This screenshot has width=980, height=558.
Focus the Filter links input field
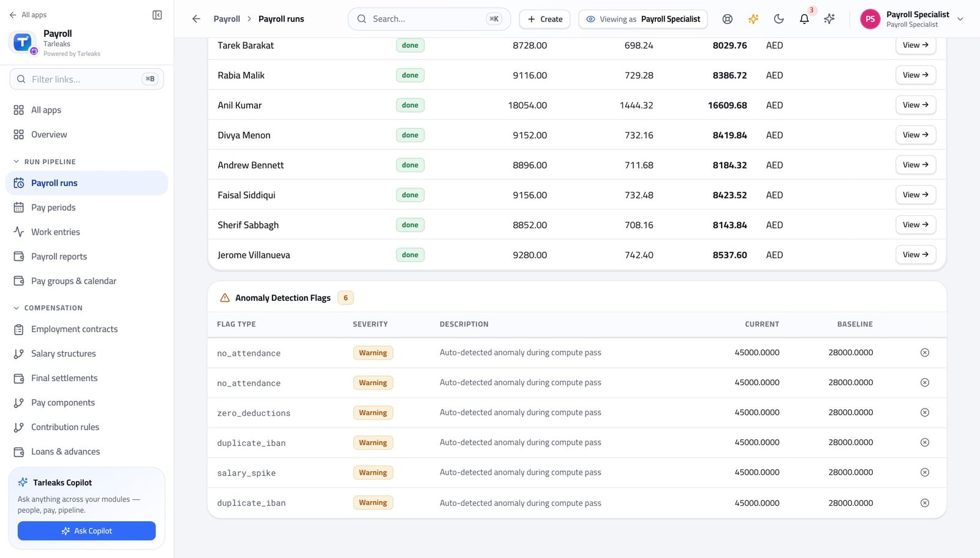pos(86,79)
